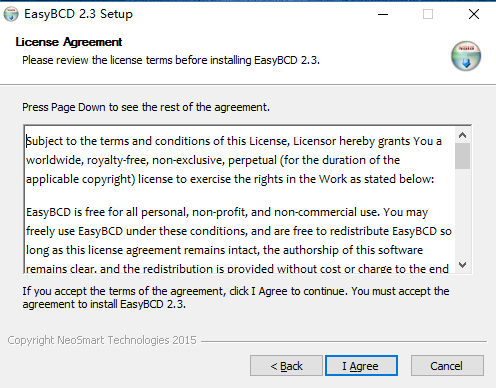496x388 pixels.
Task: Click the 'If you accept the terms' notice
Action: pos(236,298)
